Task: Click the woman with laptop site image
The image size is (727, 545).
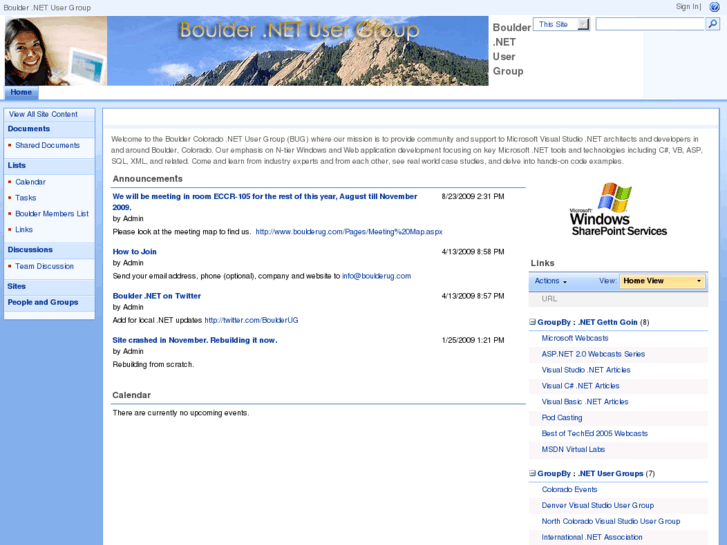Action: (55, 51)
